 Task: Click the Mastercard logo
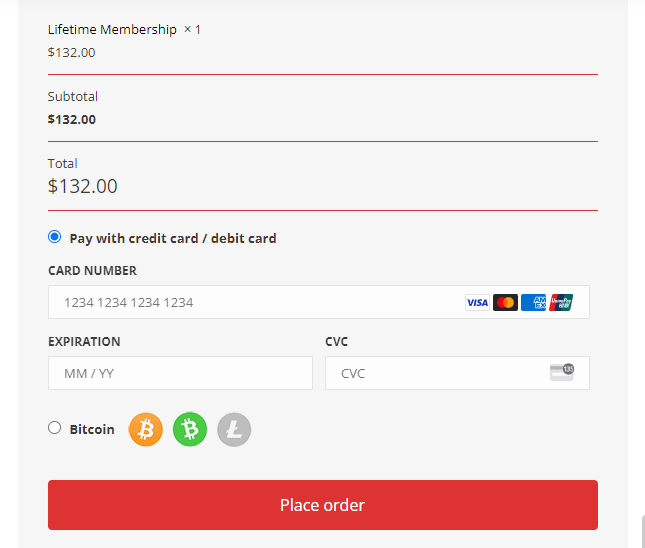tap(505, 302)
